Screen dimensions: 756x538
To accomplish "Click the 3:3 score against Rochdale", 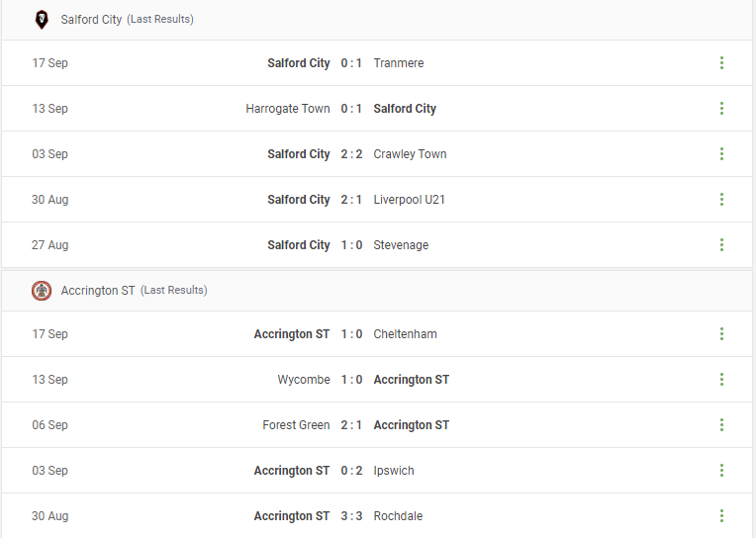I will click(x=351, y=516).
